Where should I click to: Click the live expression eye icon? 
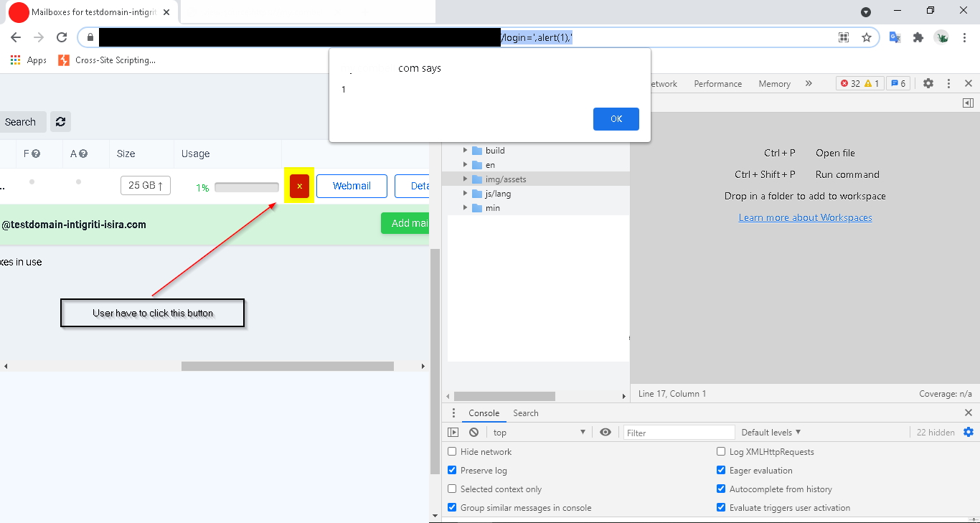(606, 432)
